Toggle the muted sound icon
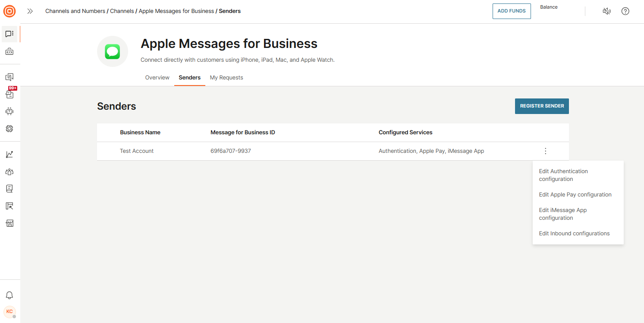This screenshot has width=644, height=323. pyautogui.click(x=606, y=11)
